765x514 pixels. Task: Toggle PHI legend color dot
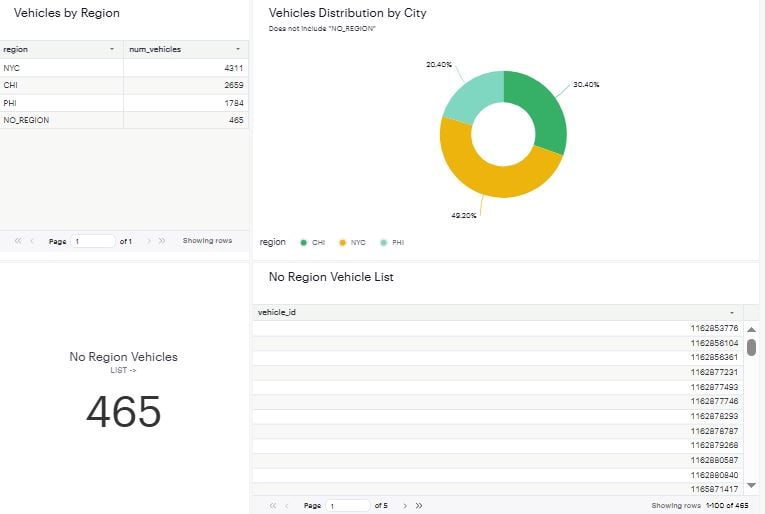point(383,242)
